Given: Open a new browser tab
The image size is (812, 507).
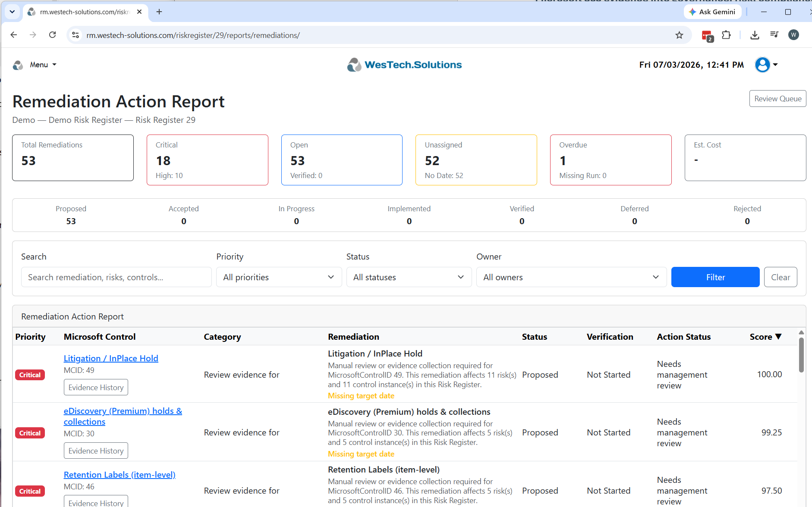Looking at the screenshot, I should tap(159, 12).
